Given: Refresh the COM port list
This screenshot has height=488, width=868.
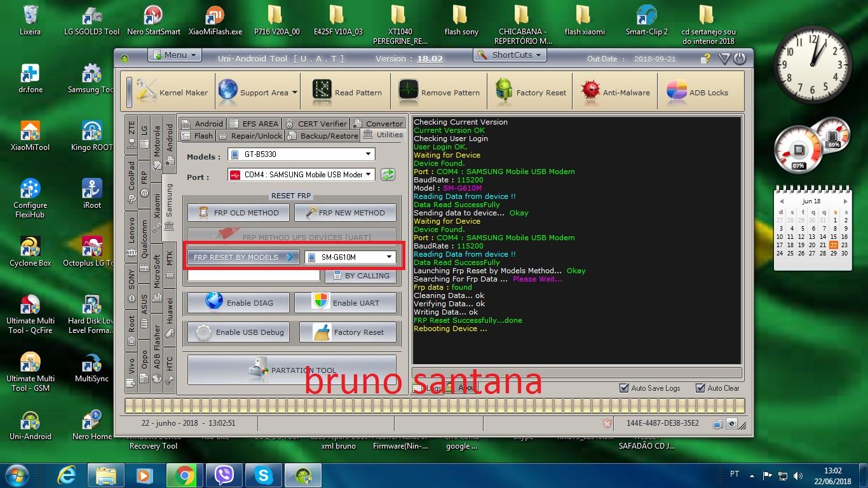Looking at the screenshot, I should (388, 174).
